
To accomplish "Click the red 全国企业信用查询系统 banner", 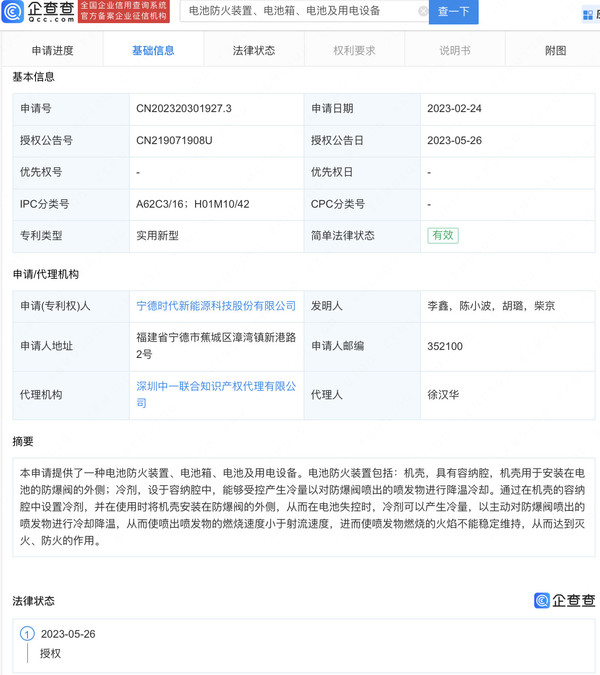I will pos(124,11).
